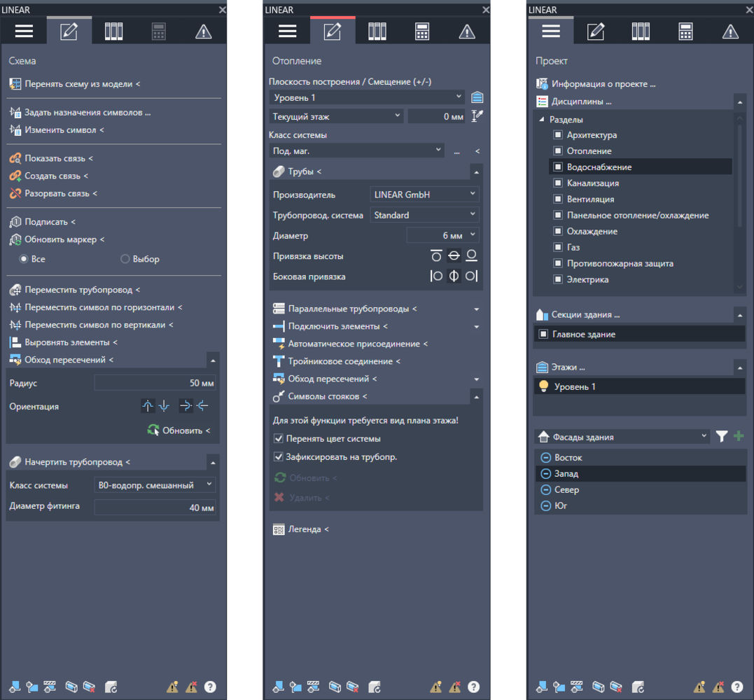Click Выровнять элементы icon

pos(15,342)
